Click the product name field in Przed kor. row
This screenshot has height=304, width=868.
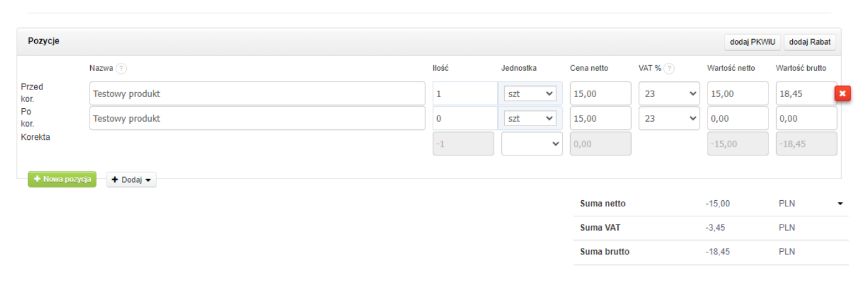click(257, 93)
